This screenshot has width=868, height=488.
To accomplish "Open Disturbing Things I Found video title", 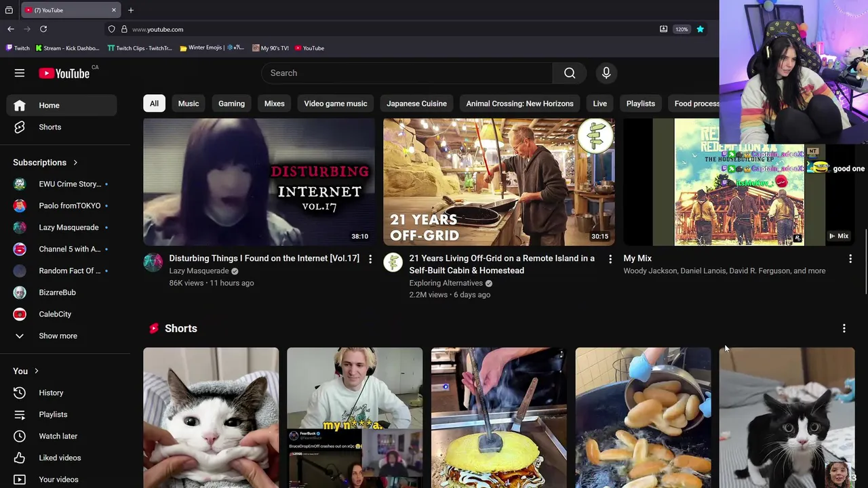I will [264, 258].
